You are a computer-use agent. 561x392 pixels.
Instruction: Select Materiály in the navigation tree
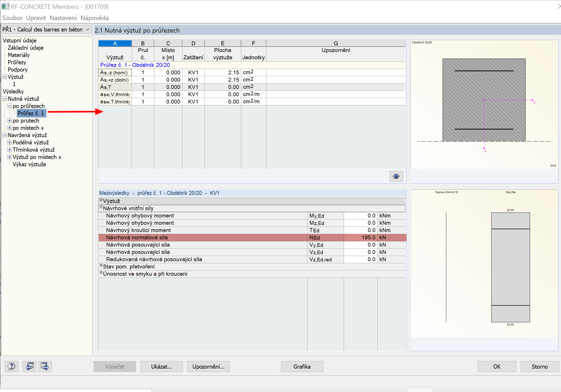pos(19,55)
